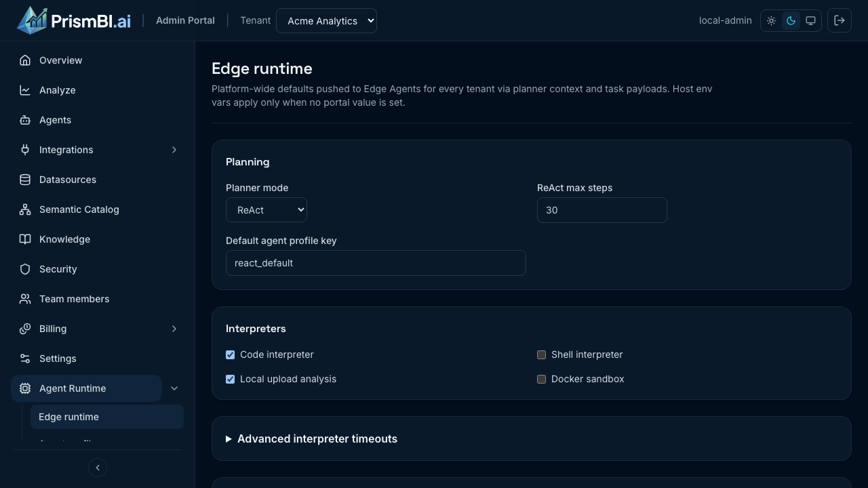Open Settings in sidebar
This screenshot has height=488, width=868.
pos(97,359)
